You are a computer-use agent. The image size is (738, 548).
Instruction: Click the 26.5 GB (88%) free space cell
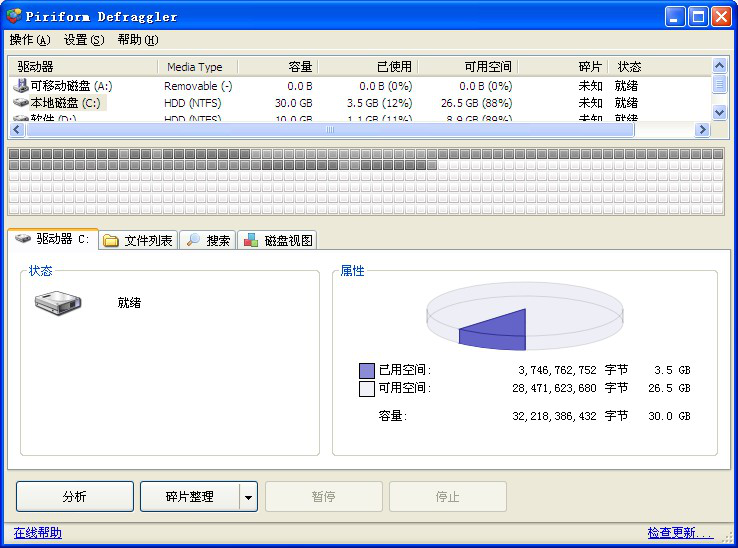tap(476, 103)
